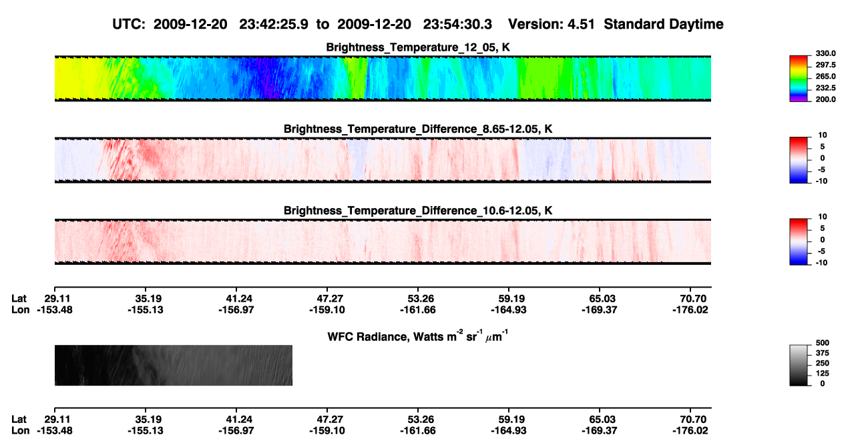
Task: Click the 'Brightness_Temperature_Difference_10.6-12.05, K' title
Action: pos(418,210)
